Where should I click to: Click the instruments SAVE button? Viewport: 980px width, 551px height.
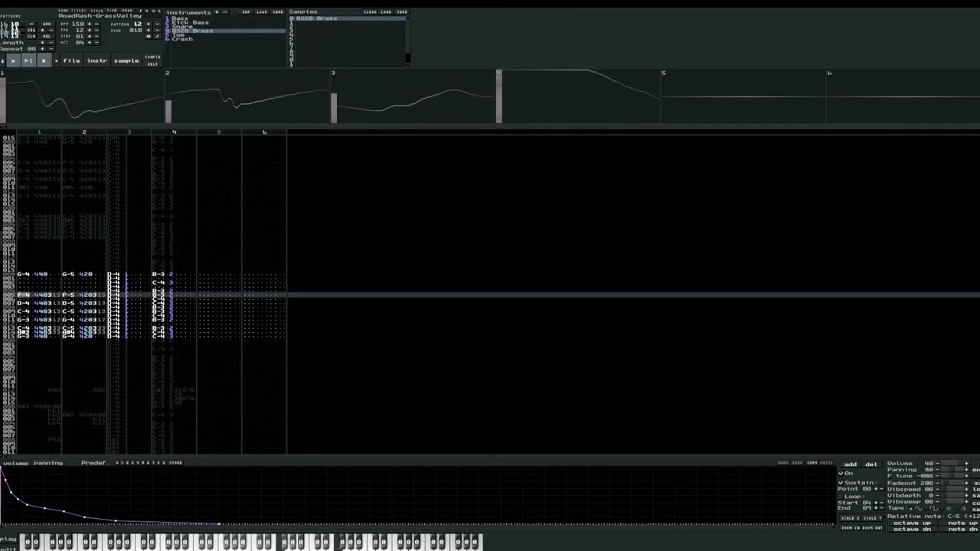point(277,12)
